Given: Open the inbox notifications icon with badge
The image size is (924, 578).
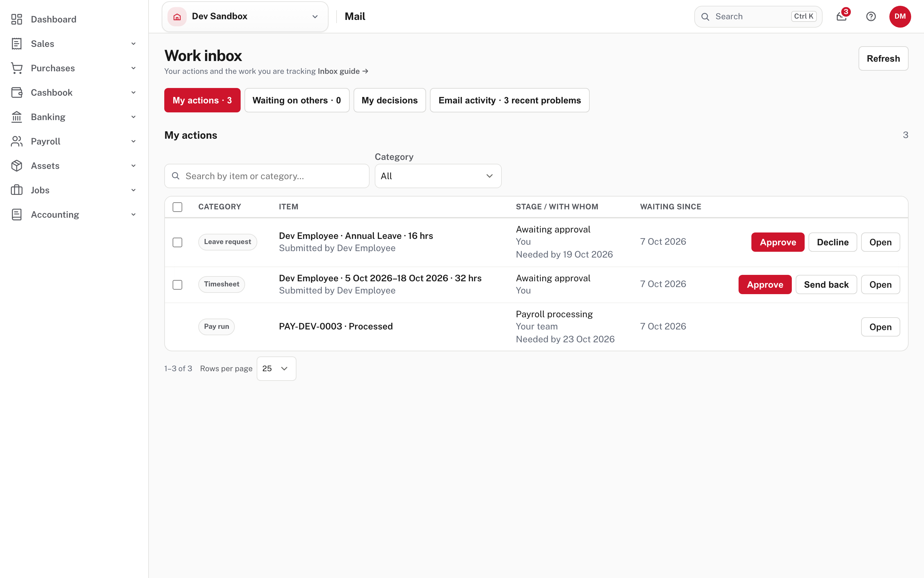Looking at the screenshot, I should [x=842, y=16].
